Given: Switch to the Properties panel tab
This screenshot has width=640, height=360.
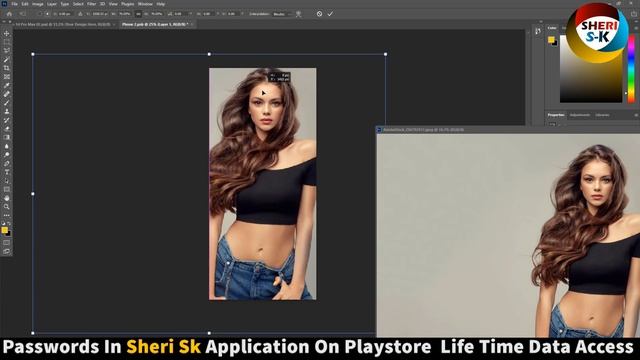Looking at the screenshot, I should pos(556,115).
